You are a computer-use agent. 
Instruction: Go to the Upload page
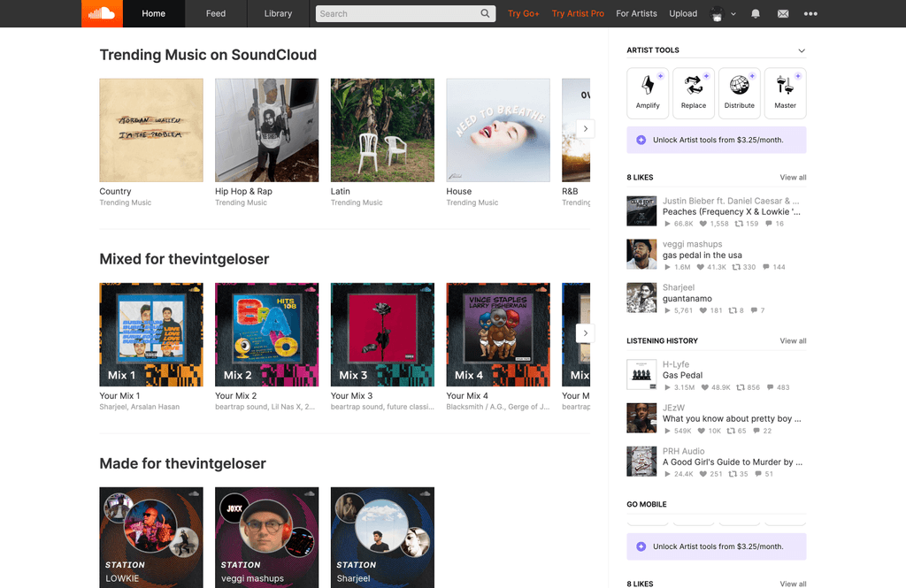pyautogui.click(x=683, y=13)
